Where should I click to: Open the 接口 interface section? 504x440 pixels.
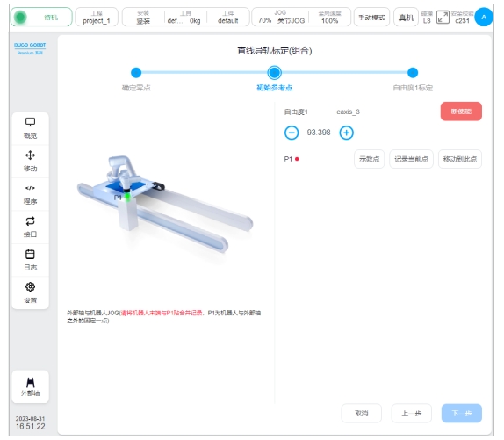[30, 227]
